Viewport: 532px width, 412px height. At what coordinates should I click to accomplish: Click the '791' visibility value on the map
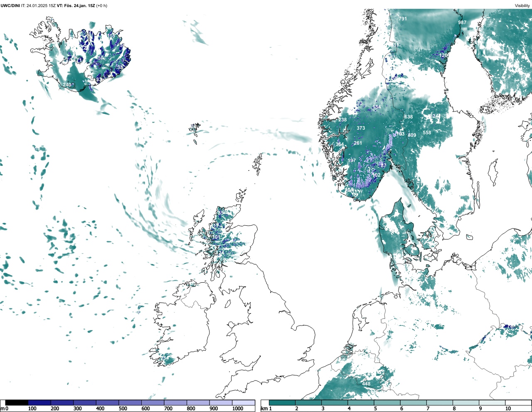pyautogui.click(x=403, y=19)
